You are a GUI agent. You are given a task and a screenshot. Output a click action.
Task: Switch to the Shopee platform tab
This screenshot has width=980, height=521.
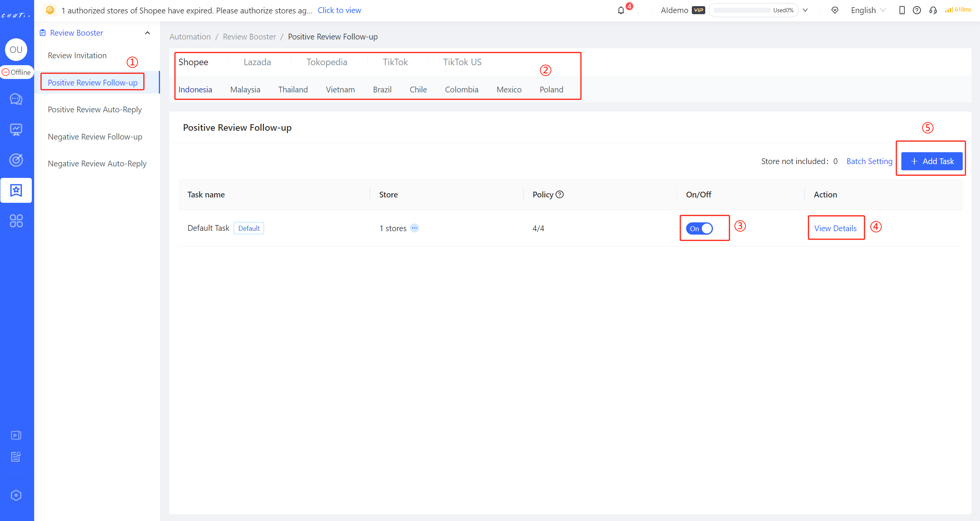[193, 62]
